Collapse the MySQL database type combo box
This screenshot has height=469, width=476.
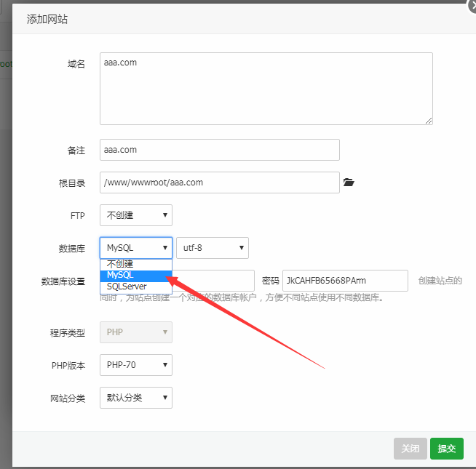pyautogui.click(x=136, y=248)
